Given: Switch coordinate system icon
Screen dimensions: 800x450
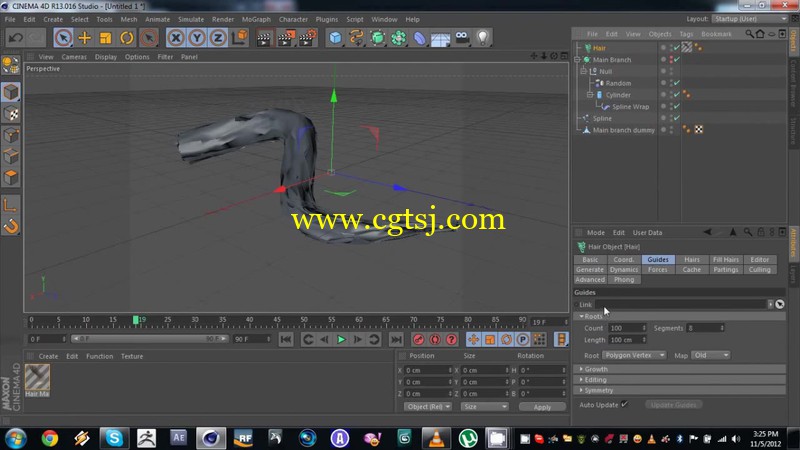Looking at the screenshot, I should [239, 38].
